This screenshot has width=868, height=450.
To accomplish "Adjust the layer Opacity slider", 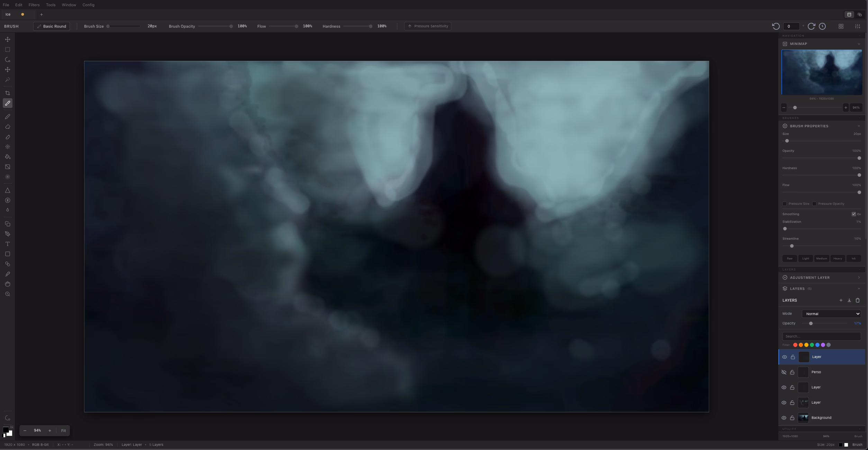I will (x=824, y=323).
